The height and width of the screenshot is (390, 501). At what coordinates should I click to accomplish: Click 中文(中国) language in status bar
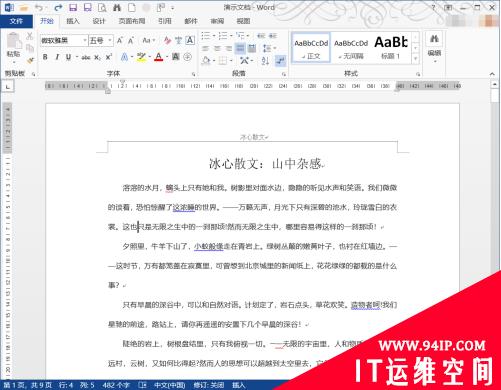pyautogui.click(x=169, y=385)
